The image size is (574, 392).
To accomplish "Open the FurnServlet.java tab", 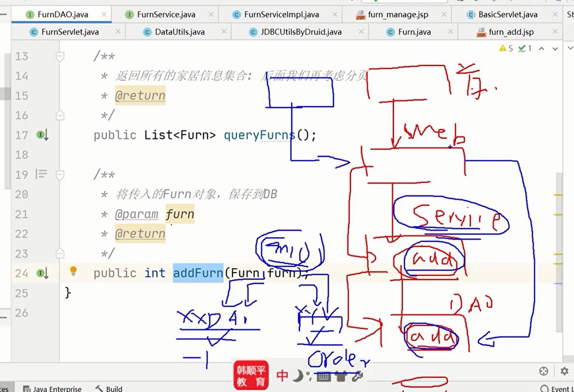I will coord(70,32).
